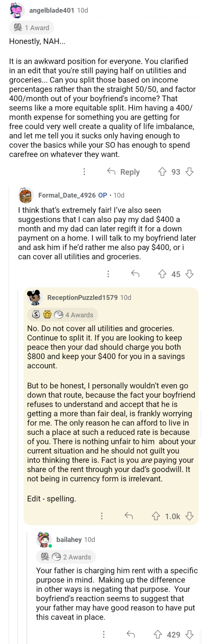Downvote Formal_Date_4926's reply
This screenshot has height=644, width=203.
coord(189,274)
